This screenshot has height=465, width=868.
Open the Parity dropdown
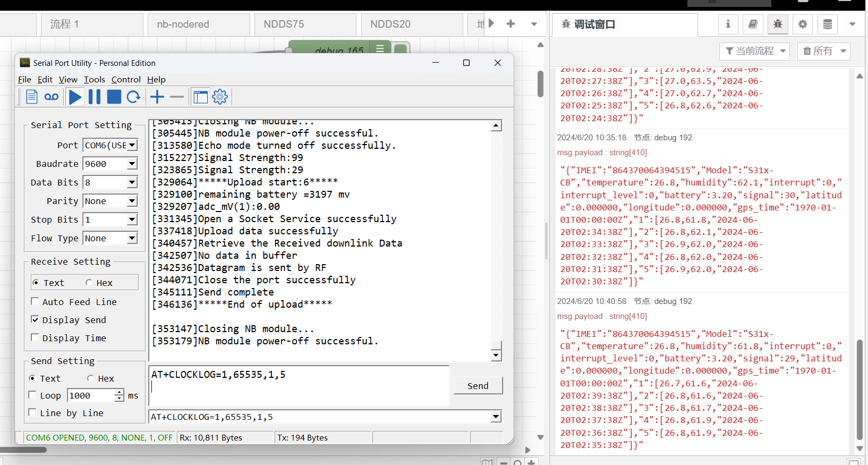[x=132, y=201]
